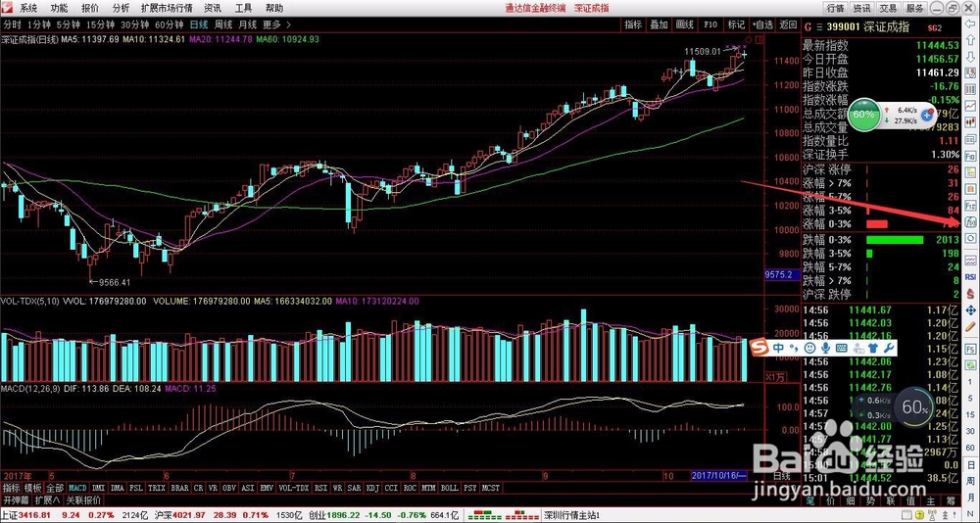
Task: Click the 返回 button
Action: [x=788, y=25]
